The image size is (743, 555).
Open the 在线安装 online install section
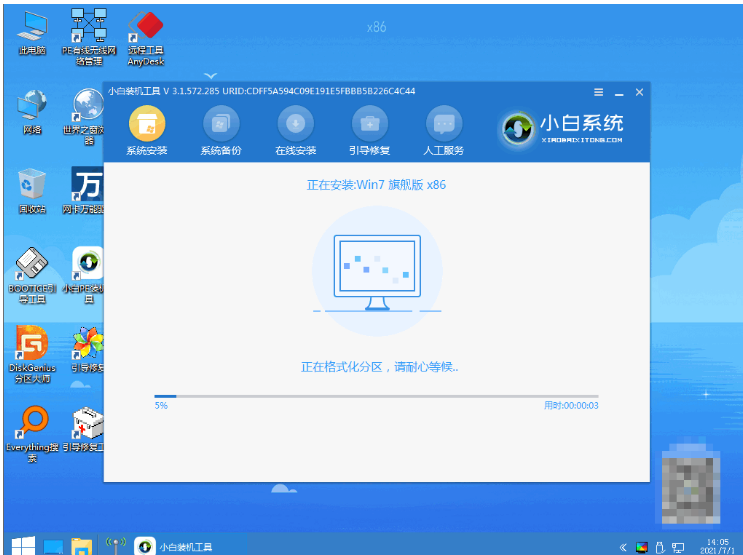pos(295,132)
